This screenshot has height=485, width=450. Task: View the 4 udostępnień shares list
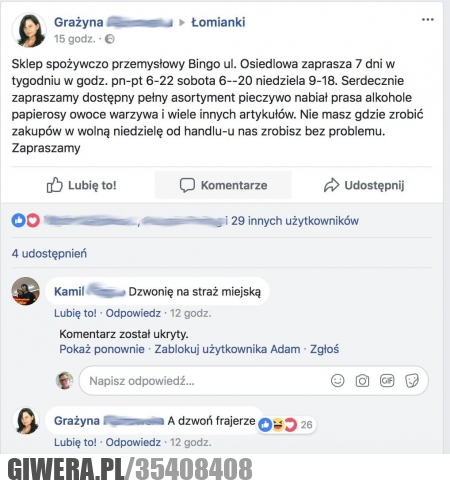pos(49,254)
